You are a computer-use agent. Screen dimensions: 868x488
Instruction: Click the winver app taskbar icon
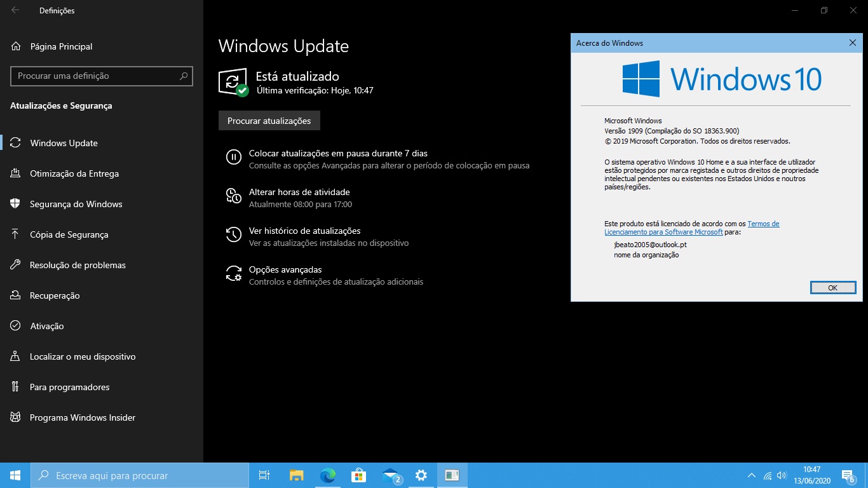click(452, 475)
